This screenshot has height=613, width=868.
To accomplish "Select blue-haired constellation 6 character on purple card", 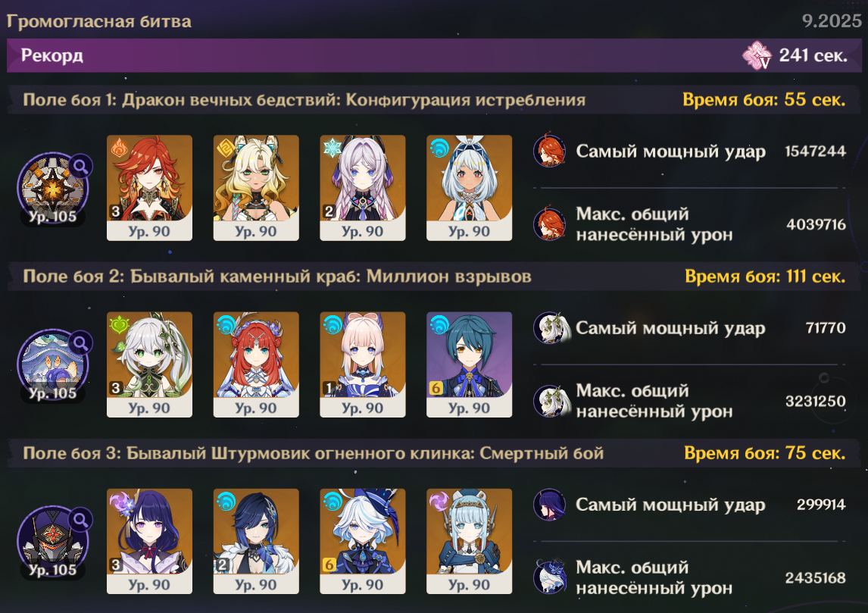I will [x=469, y=364].
